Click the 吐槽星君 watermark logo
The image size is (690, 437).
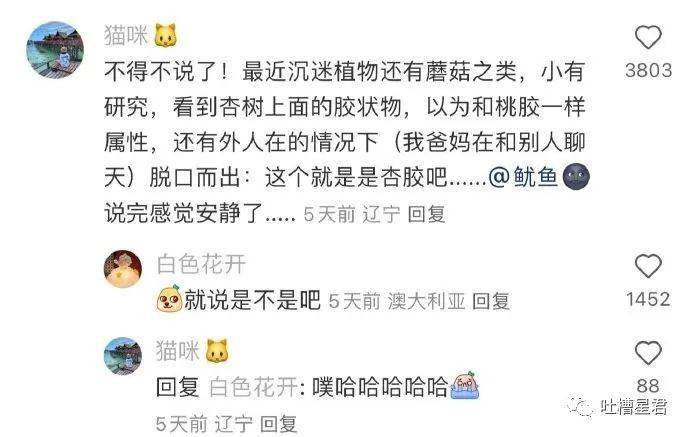[x=618, y=406]
